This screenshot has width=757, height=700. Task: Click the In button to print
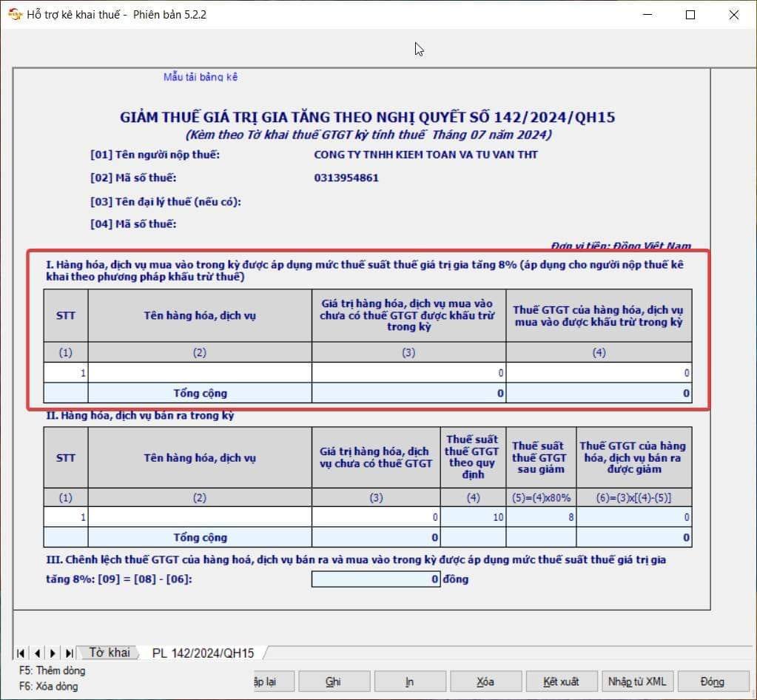[409, 682]
